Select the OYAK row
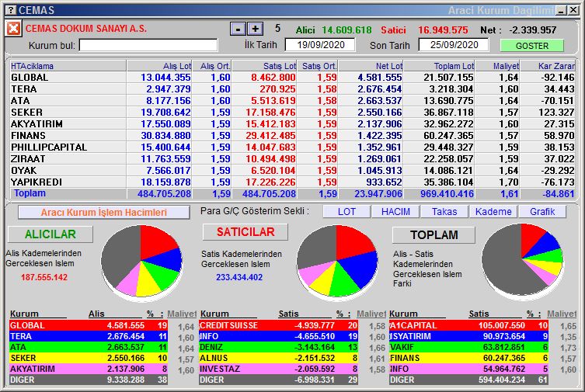Screen dimensions: 585x392 [x=292, y=170]
